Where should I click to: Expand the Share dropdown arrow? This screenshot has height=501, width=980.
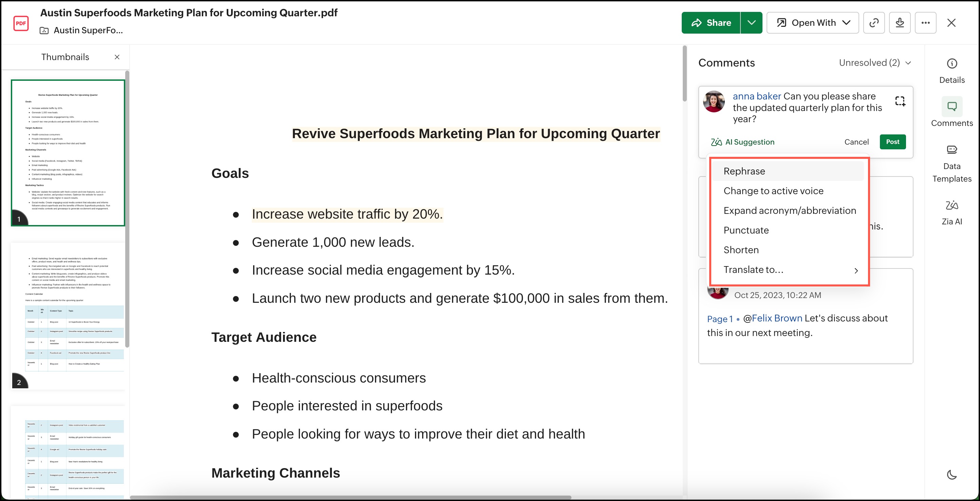[x=751, y=23]
